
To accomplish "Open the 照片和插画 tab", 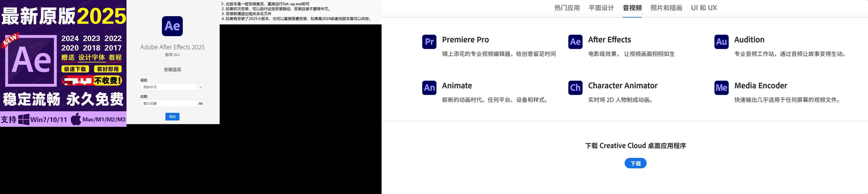I will [x=666, y=8].
